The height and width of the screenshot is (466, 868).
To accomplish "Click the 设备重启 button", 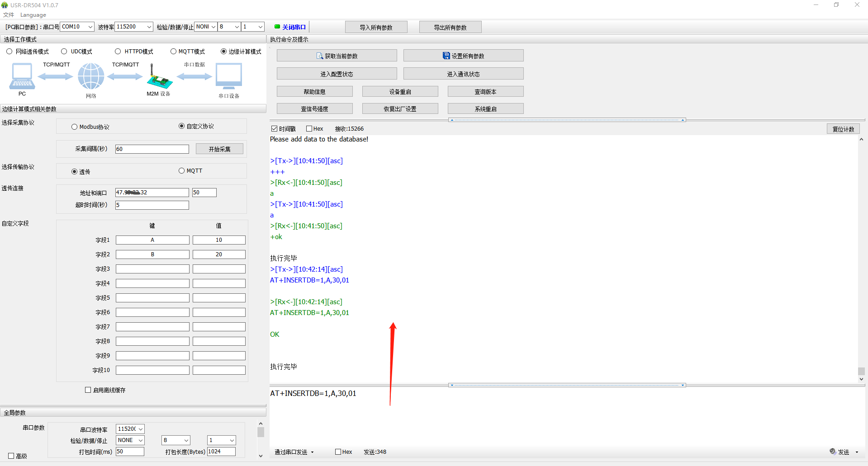I will point(400,92).
